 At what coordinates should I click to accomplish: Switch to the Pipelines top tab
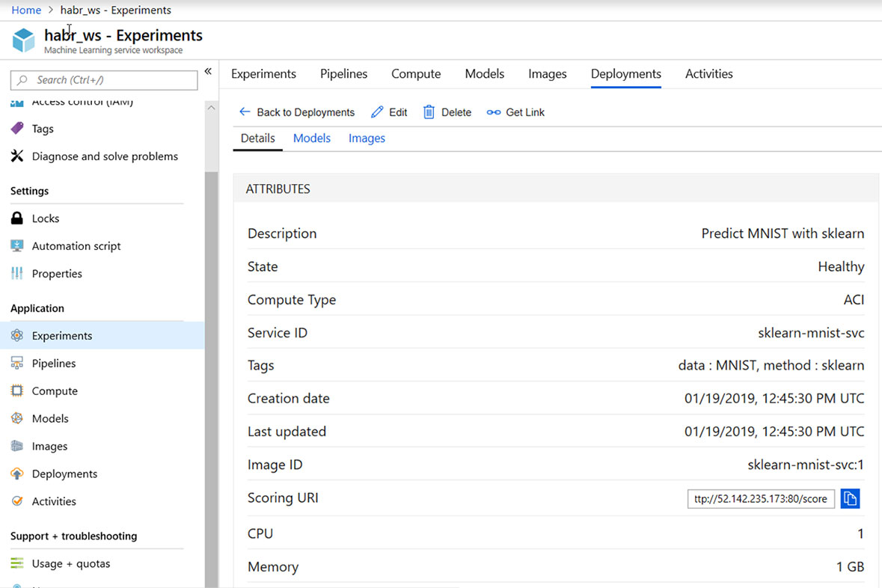[x=343, y=74]
